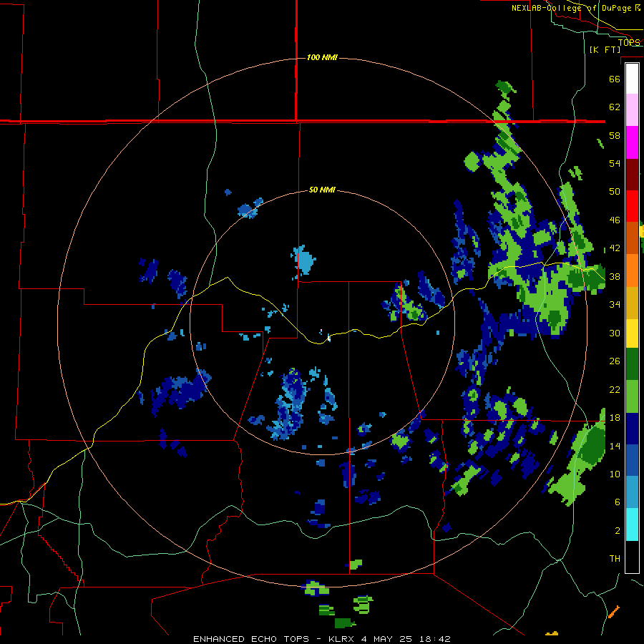Click the black TH swatch at legend bottom
644x644 pixels.
(632, 557)
